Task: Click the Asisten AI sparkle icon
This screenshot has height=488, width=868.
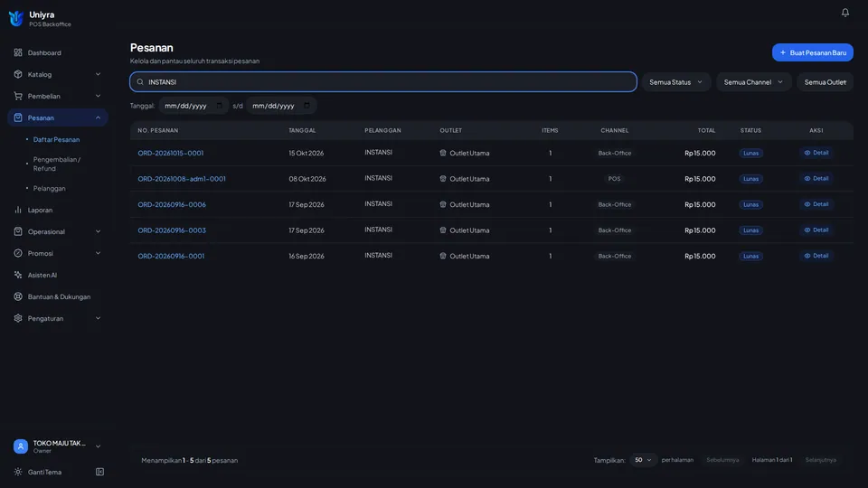Action: 18,275
